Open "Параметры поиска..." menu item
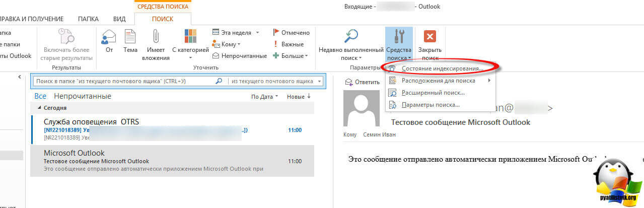The image size is (644, 208). tap(441, 105)
